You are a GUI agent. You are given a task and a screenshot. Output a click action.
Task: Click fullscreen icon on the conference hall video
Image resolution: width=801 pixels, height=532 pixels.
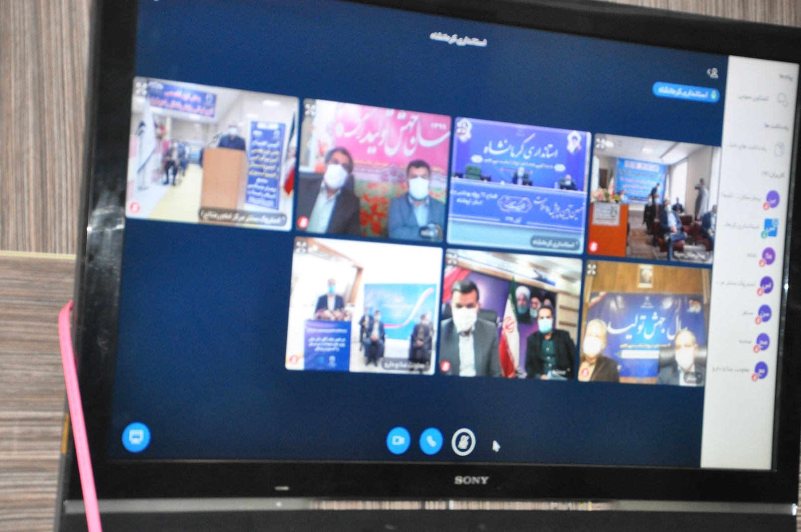point(601,144)
